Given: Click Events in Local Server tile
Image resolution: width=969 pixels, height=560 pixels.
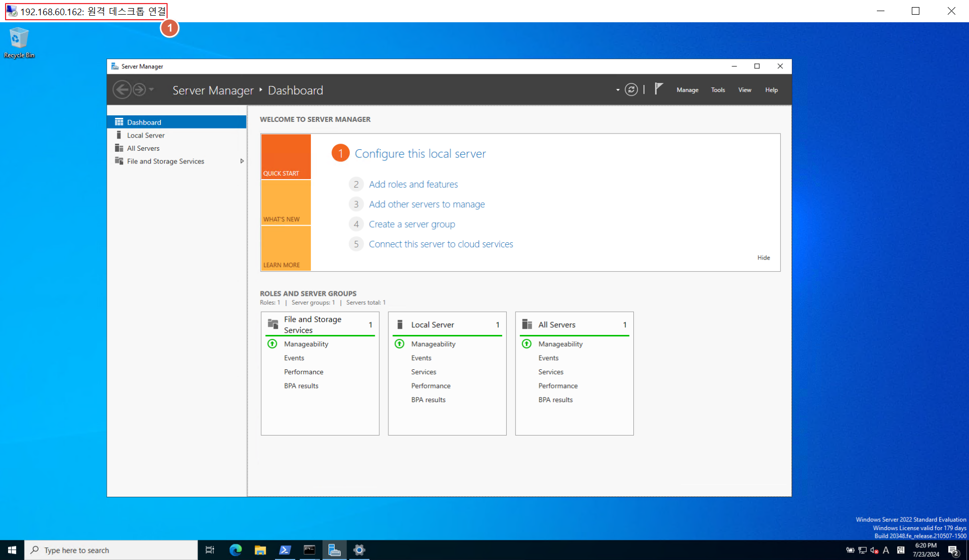Looking at the screenshot, I should (421, 358).
